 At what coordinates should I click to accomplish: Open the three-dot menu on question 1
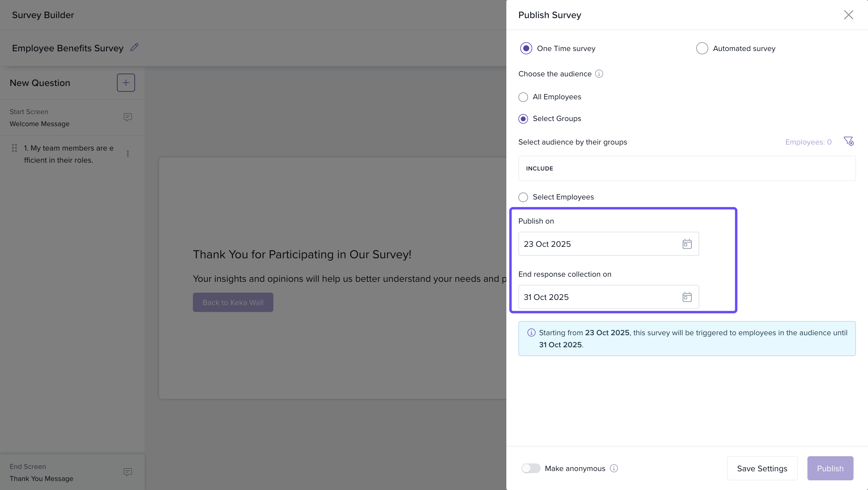point(128,154)
